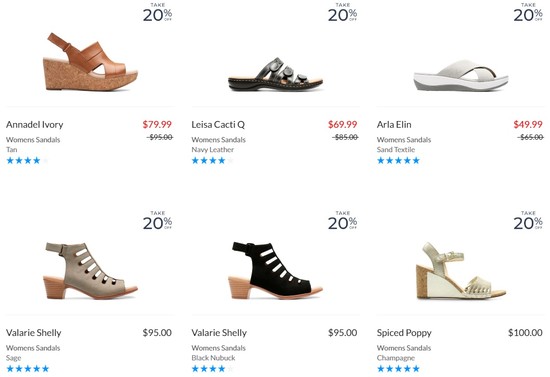Click Valarie Shelly title above Sage color
The image size is (550, 377).
tap(34, 333)
